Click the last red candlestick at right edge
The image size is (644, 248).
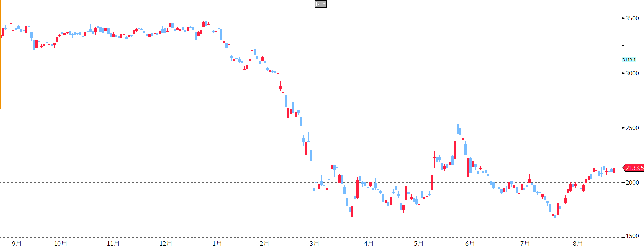pos(614,171)
